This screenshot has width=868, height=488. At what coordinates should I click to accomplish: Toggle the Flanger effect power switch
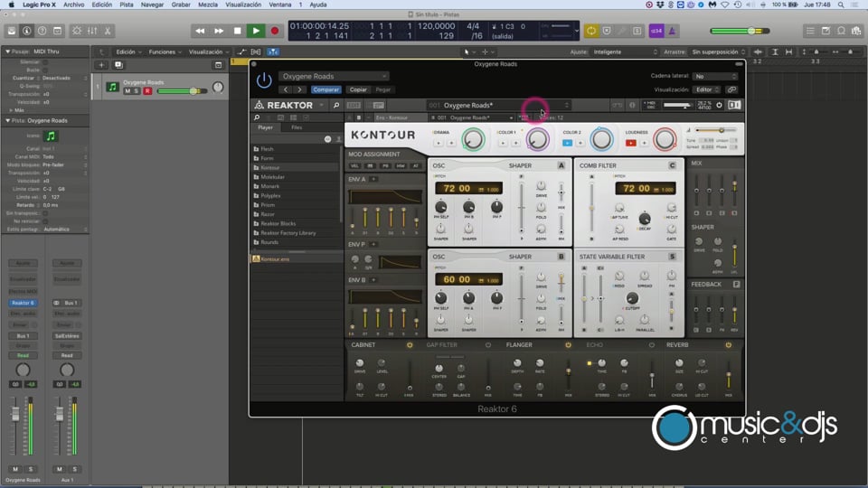(x=568, y=344)
